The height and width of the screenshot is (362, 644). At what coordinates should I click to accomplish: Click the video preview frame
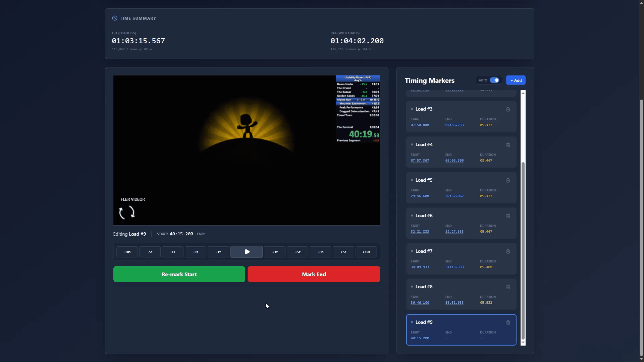[247, 150]
